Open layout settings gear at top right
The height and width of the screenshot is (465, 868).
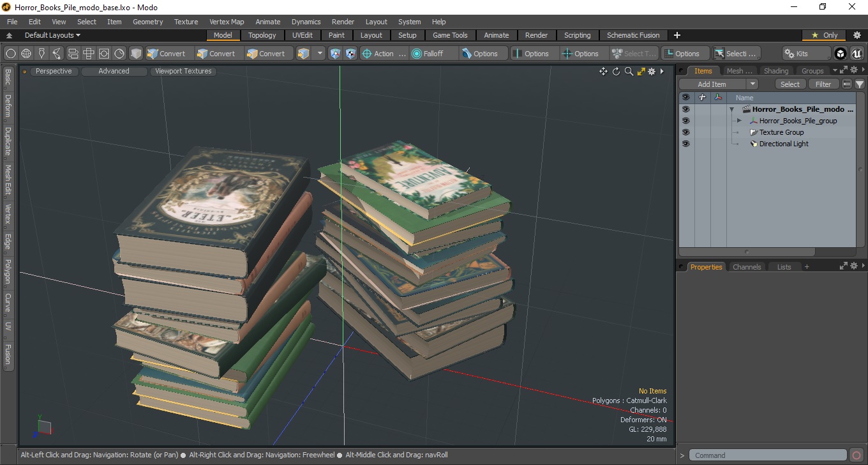(x=857, y=35)
